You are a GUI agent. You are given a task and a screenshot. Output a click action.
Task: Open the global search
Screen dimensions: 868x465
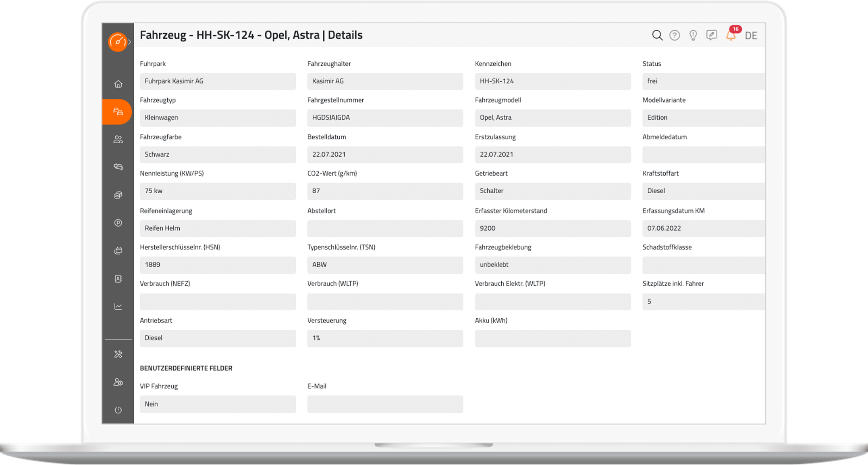tap(657, 35)
